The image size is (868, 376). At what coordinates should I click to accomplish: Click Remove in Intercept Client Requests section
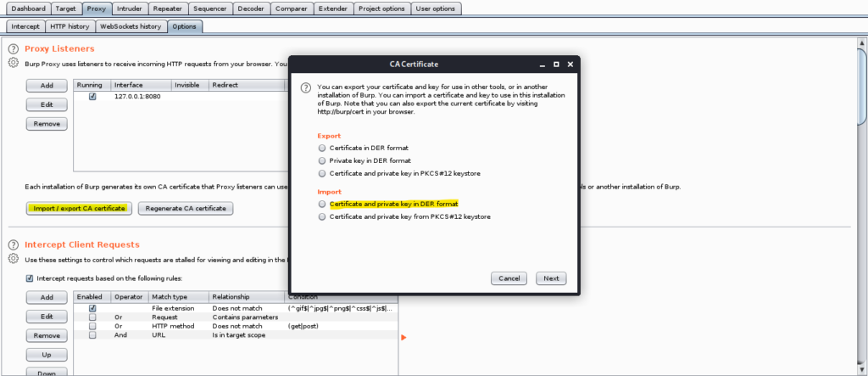pos(47,335)
